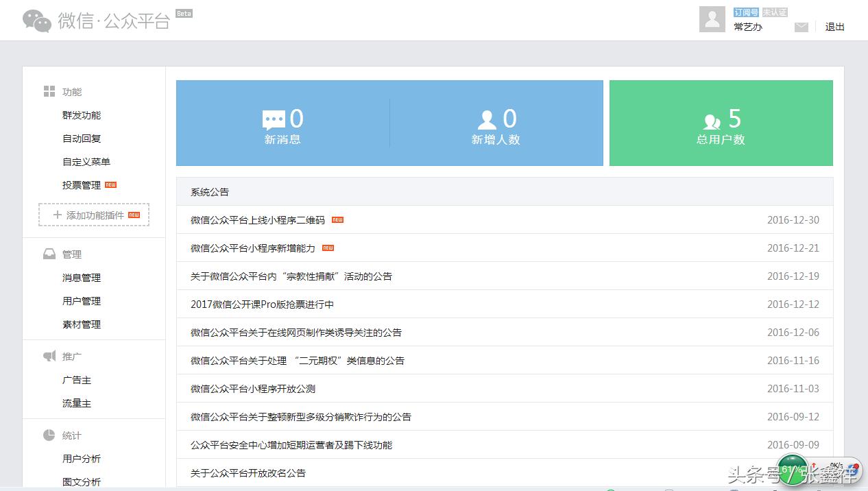Collapse the 管理 section
Image resolution: width=868 pixels, height=491 pixels.
tap(71, 253)
